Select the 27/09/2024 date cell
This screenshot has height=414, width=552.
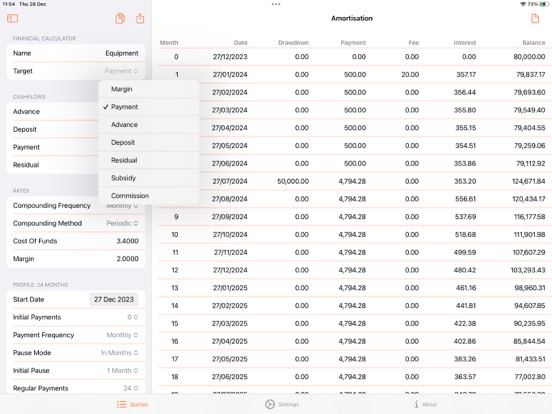230,217
